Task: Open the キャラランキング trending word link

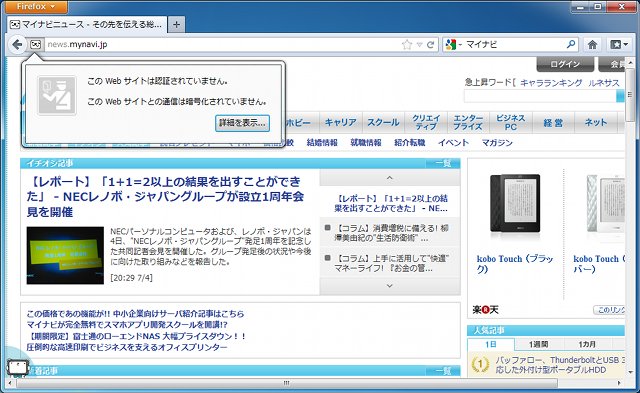Action: pos(551,83)
